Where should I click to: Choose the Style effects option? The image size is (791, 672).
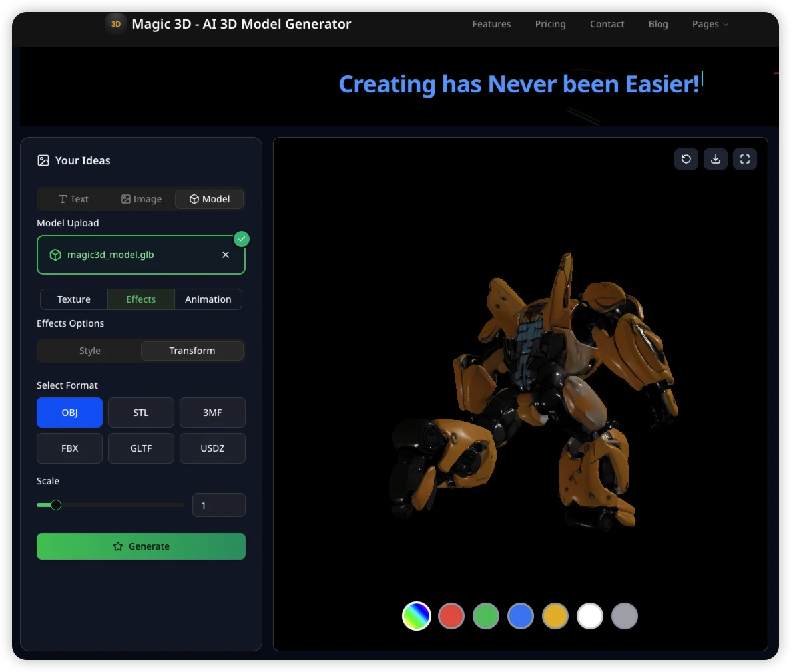(89, 351)
